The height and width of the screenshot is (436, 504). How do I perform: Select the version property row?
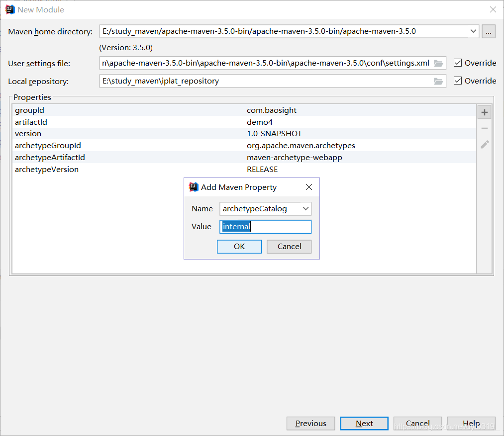pyautogui.click(x=244, y=134)
